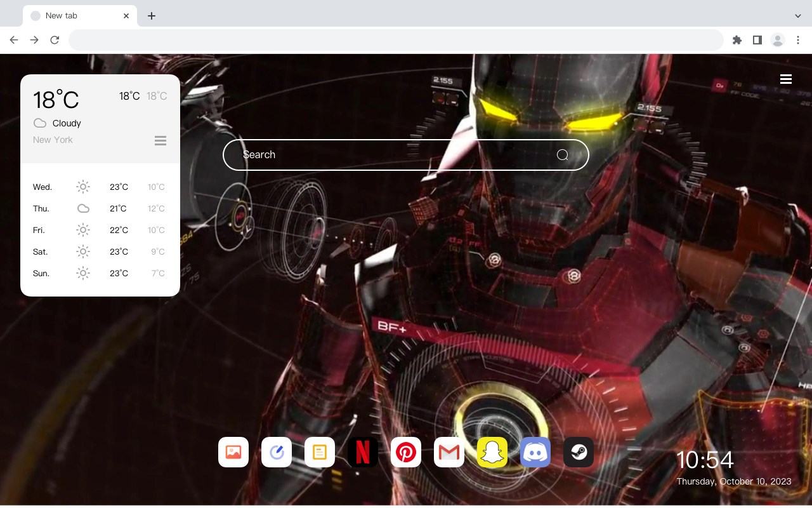This screenshot has height=508, width=812.
Task: Open the yellow Notes shortcut icon
Action: (320, 452)
